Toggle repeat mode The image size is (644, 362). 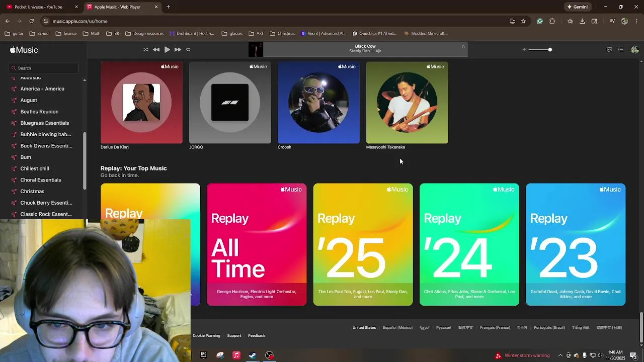[x=188, y=50]
